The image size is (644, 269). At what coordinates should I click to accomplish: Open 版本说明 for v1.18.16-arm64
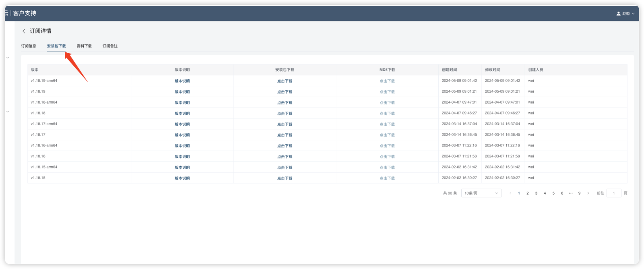182,146
